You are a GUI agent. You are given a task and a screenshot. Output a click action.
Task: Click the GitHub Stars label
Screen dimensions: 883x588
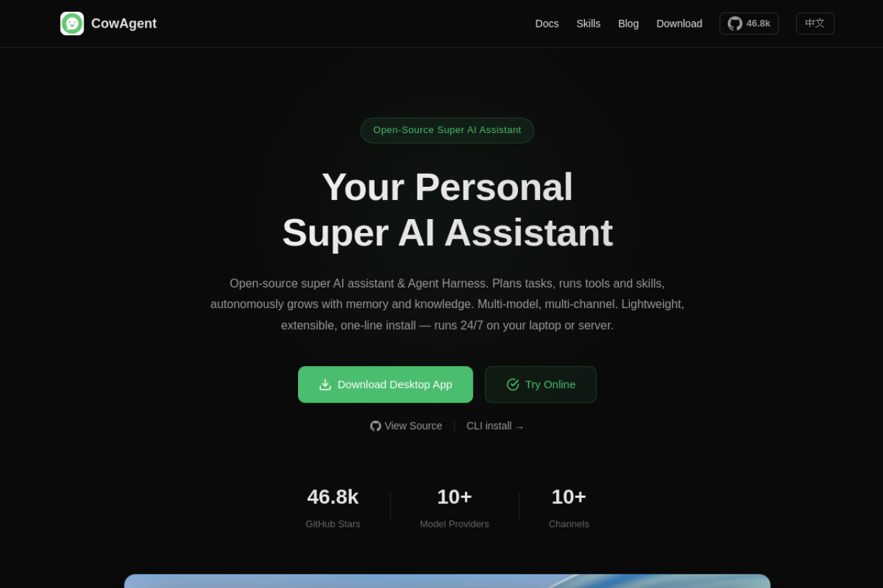coord(333,524)
